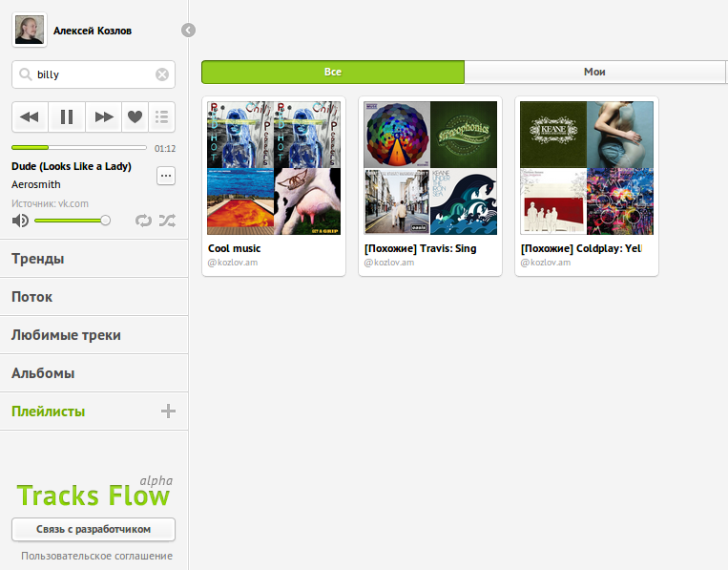Viewport: 728px width, 570px height.
Task: Skip to the previous track
Action: pos(30,116)
